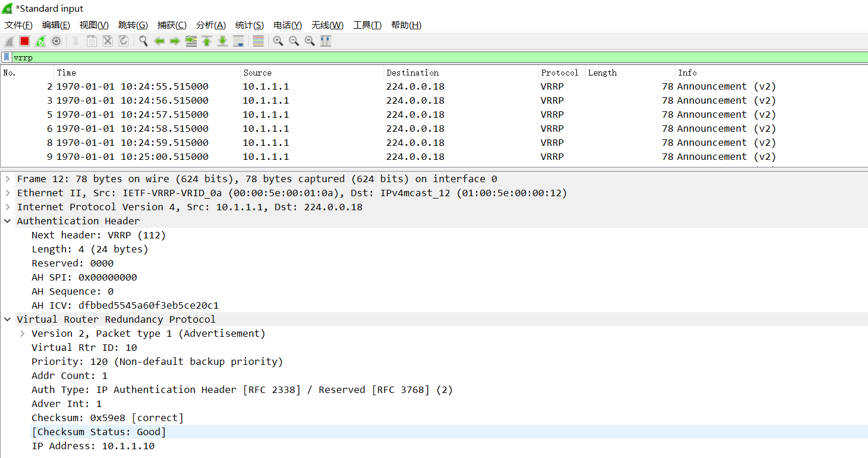The height and width of the screenshot is (458, 868).
Task: Reset text zoom to normal size
Action: coord(310,41)
